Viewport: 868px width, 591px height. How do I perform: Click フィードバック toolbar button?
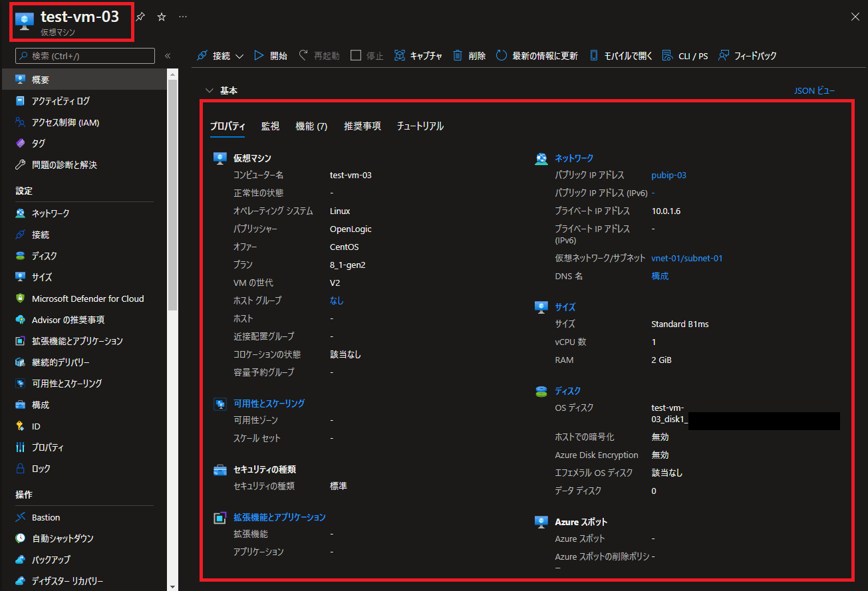(x=747, y=56)
